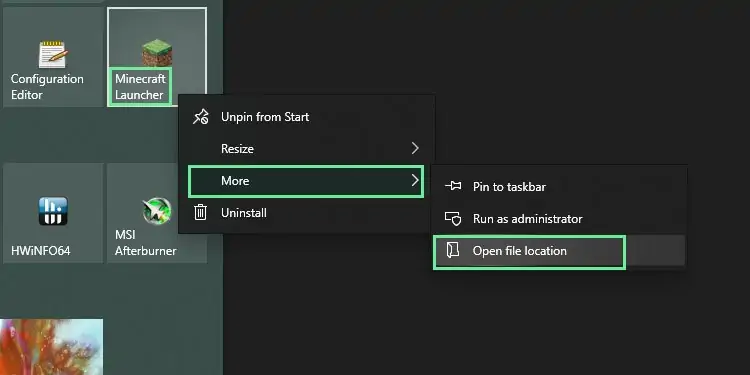750x375 pixels.
Task: Select Open file location text
Action: [x=519, y=251]
